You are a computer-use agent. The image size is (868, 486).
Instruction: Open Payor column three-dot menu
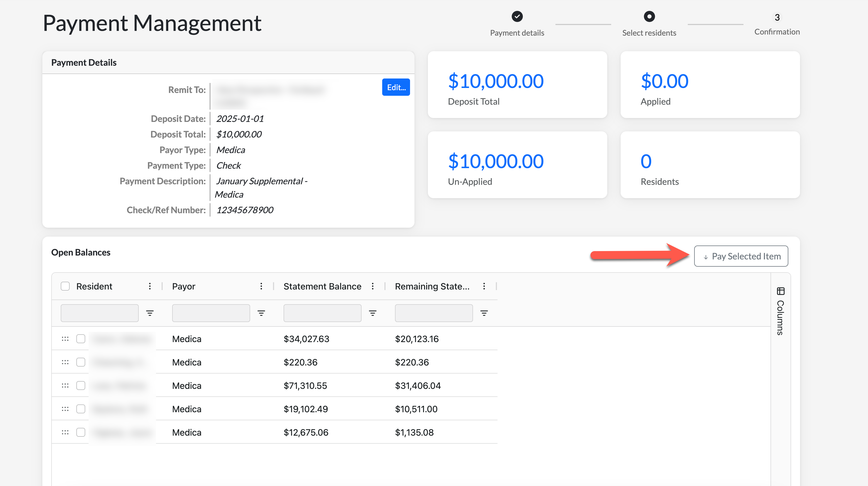[x=261, y=286]
